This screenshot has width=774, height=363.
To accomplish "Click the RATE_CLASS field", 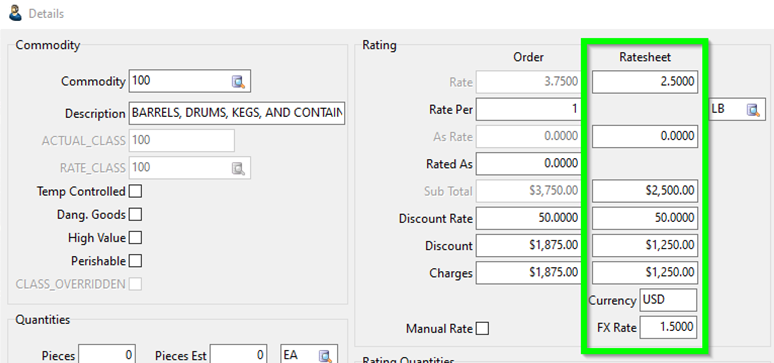I will 190,168.
